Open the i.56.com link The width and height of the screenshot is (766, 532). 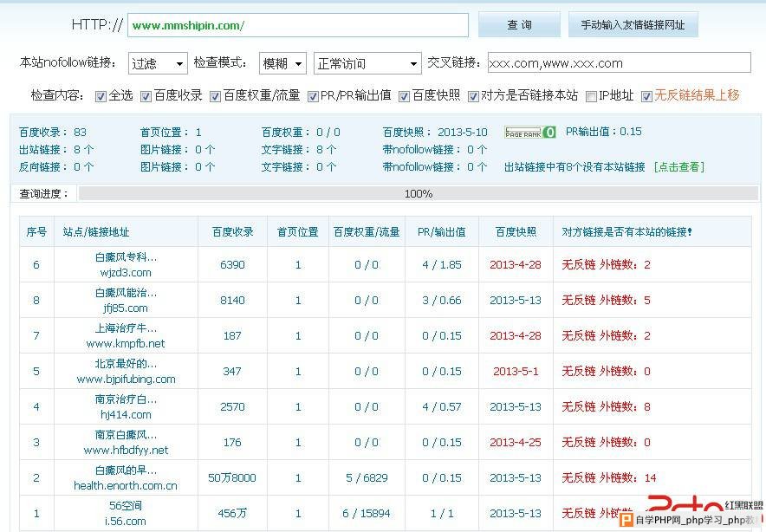126,522
